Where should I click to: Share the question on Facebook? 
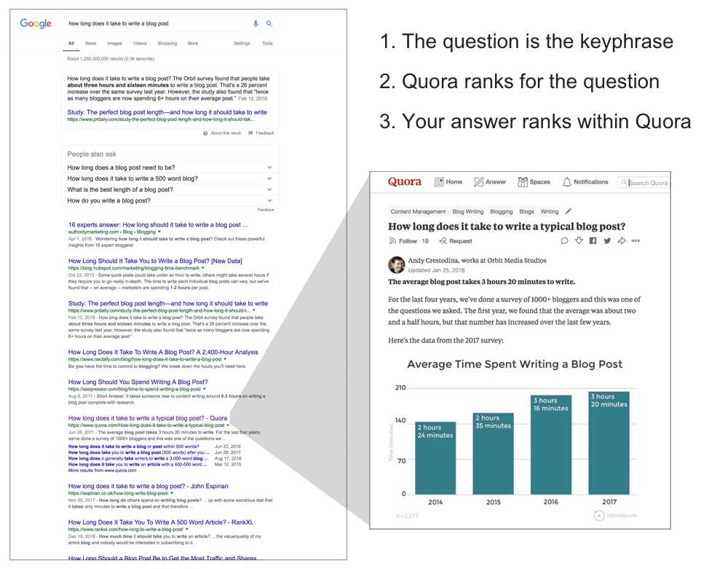pos(593,240)
